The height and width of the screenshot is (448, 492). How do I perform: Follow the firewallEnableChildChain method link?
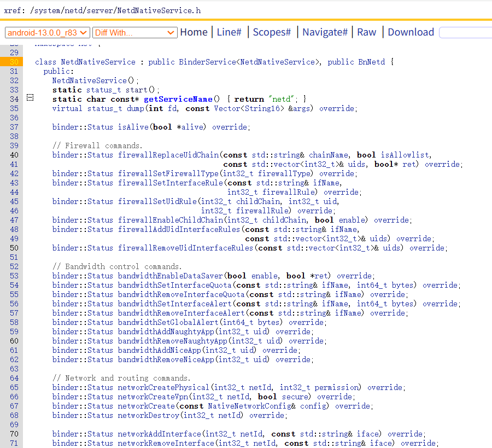(171, 220)
